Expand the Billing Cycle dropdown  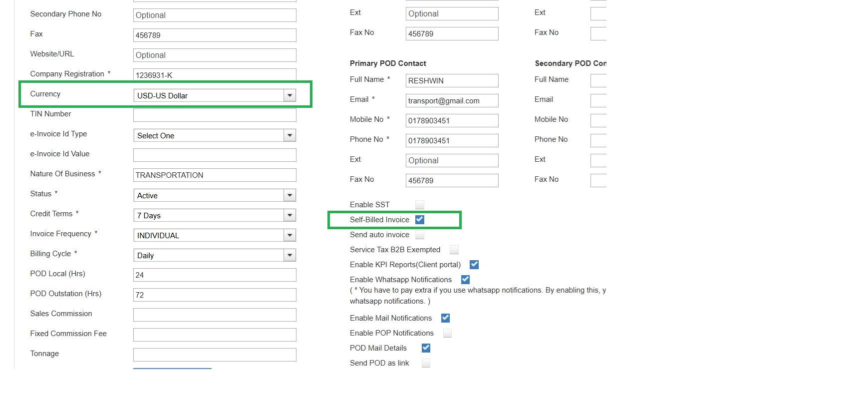tap(215, 255)
